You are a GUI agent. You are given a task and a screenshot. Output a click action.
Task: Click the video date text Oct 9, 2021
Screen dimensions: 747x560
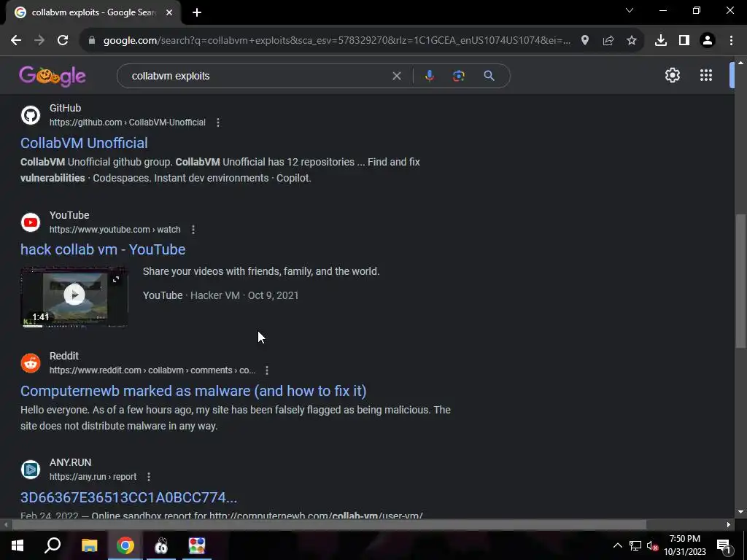273,295
